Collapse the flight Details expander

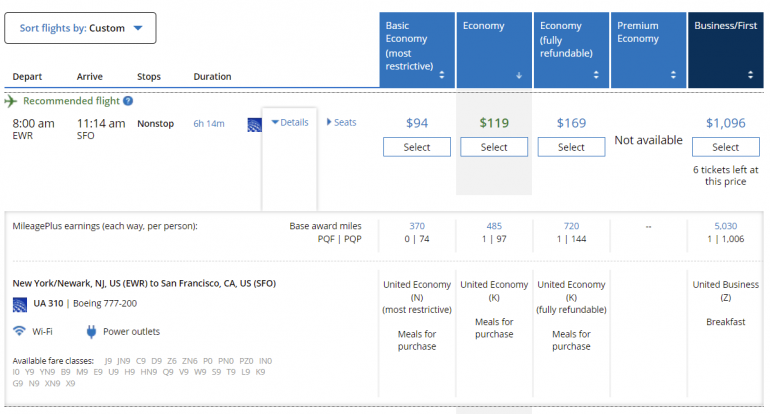coord(290,123)
